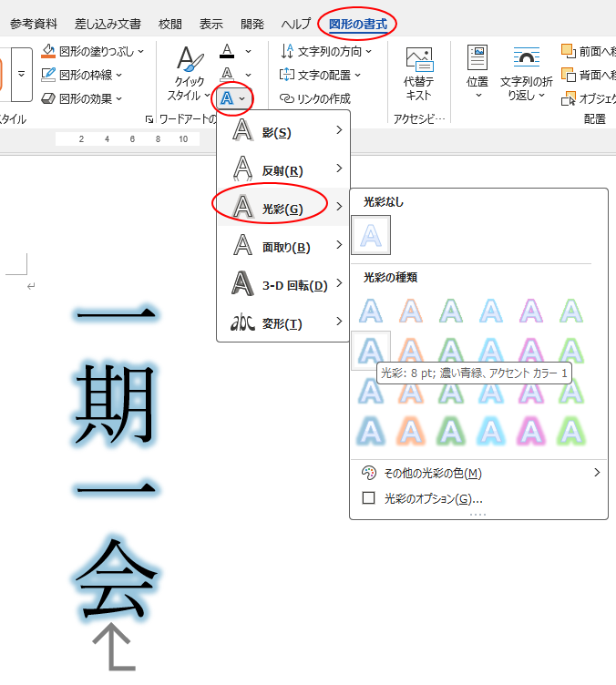Apply 5pt light blue glow, first row
Viewport: 616px width, 685px height.
(491, 311)
